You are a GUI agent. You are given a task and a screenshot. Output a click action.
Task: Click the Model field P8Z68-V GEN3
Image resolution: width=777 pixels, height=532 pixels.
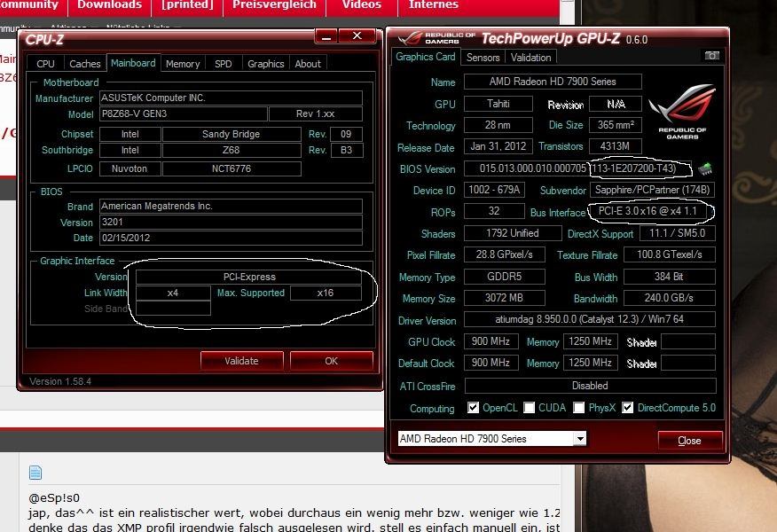pyautogui.click(x=184, y=113)
